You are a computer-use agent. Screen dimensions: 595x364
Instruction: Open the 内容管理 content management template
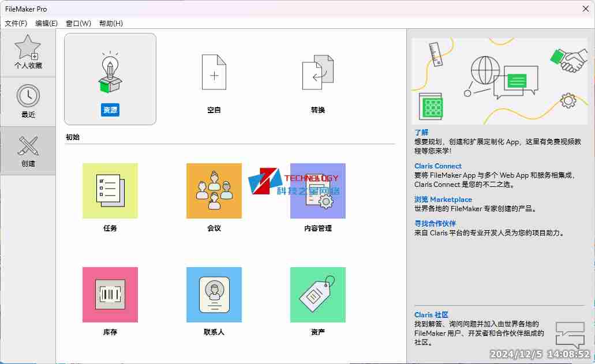(317, 190)
